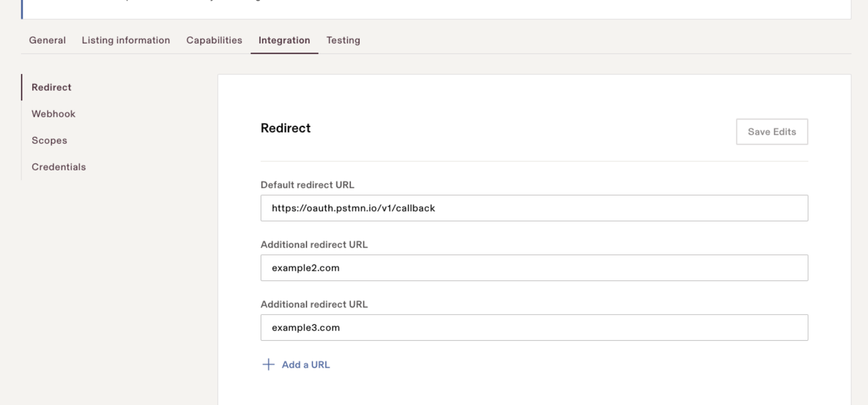Screen dimensions: 868x405
Task: Open the Credentials section
Action: point(59,167)
